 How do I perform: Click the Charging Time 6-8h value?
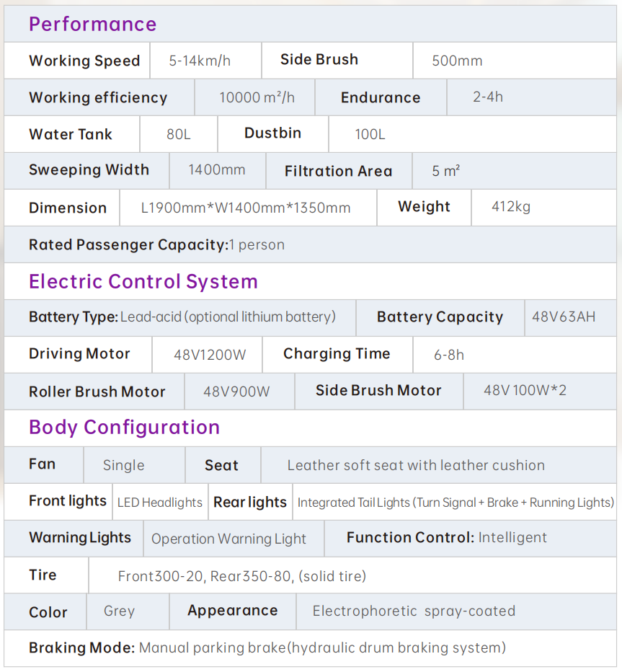pyautogui.click(x=448, y=355)
